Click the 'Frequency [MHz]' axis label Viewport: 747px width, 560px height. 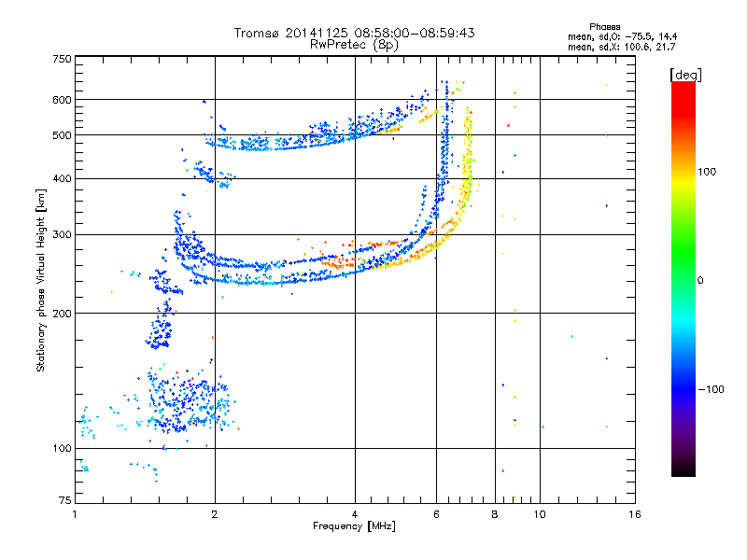[354, 526]
